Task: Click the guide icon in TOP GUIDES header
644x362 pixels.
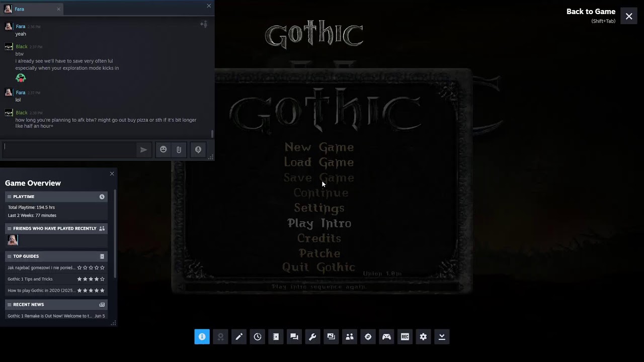Action: (x=102, y=256)
